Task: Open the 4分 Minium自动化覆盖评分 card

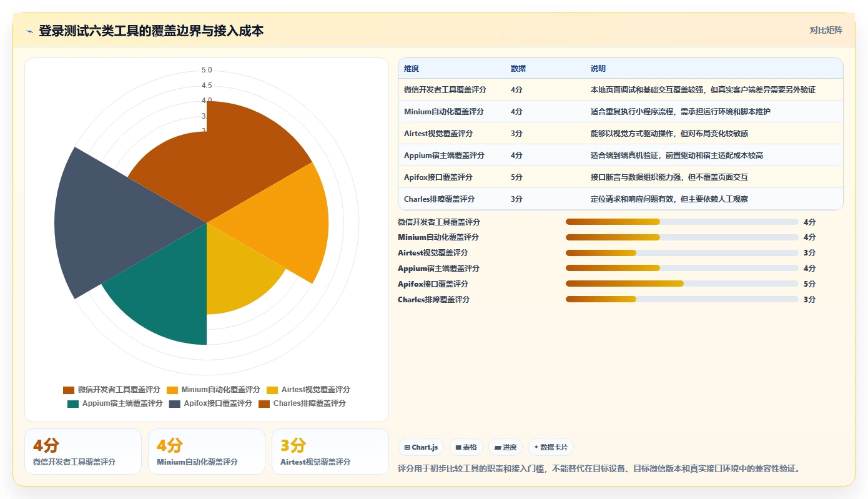Action: click(207, 452)
